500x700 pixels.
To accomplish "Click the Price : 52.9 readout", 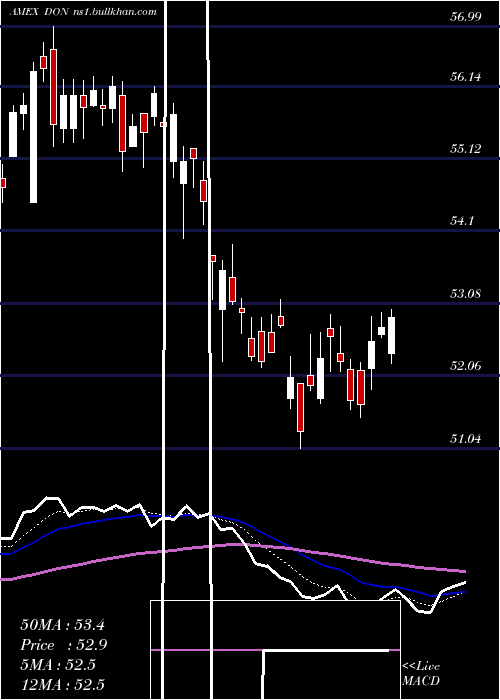I will (63, 645).
